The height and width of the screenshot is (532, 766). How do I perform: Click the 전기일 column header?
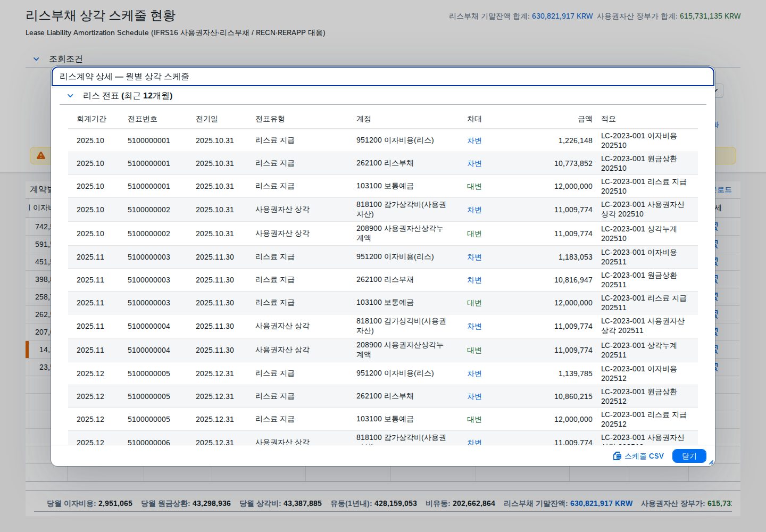point(207,119)
